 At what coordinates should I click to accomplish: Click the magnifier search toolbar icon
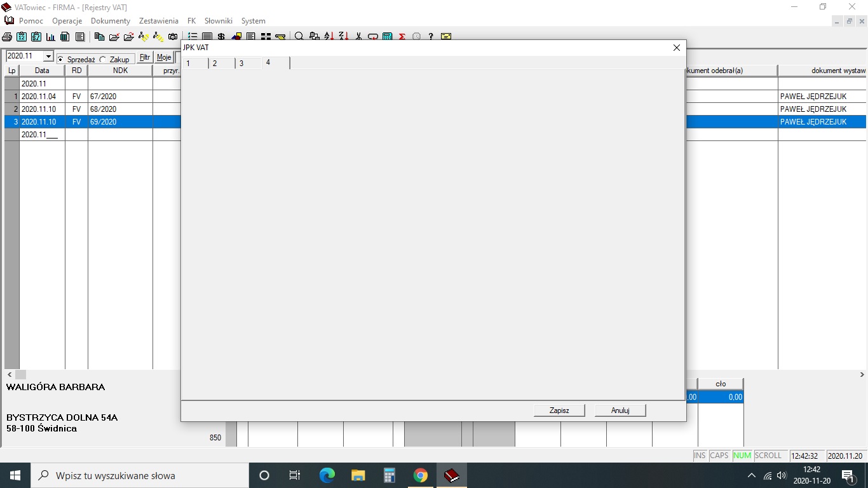coord(299,37)
